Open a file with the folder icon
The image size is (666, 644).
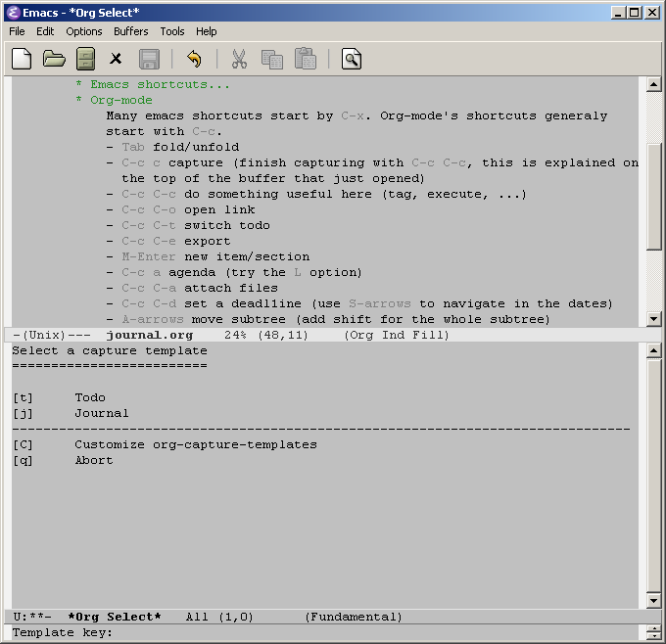54,60
